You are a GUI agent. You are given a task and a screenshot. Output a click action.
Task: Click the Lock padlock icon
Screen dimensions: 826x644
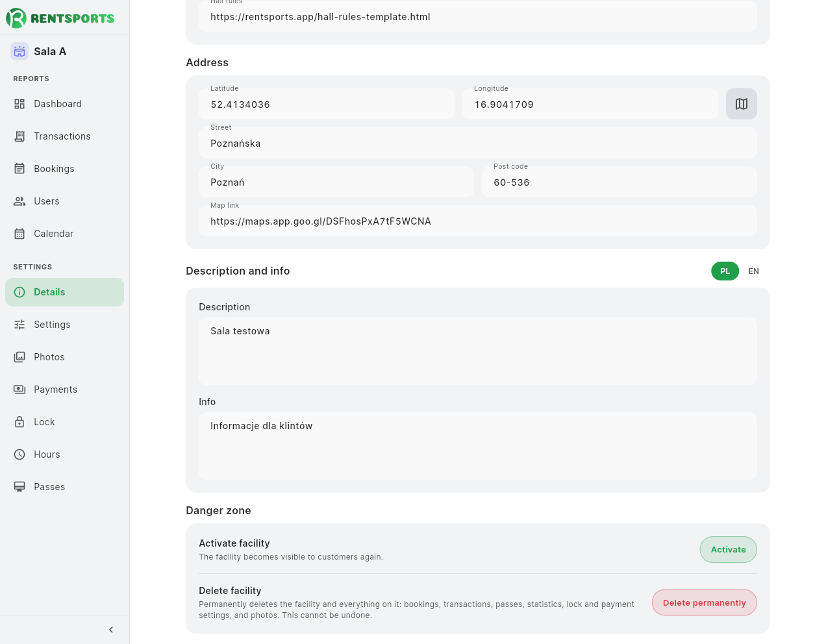[19, 422]
